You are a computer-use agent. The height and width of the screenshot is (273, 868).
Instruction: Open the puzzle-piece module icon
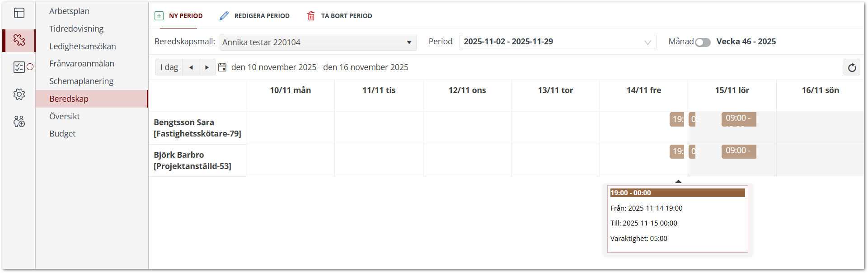pos(19,40)
